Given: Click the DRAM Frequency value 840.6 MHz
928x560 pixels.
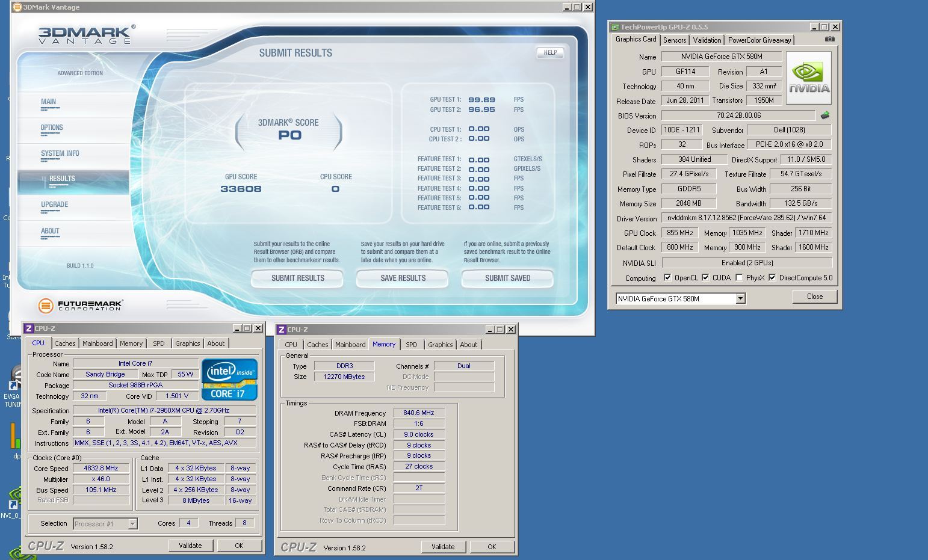Looking at the screenshot, I should tap(419, 413).
